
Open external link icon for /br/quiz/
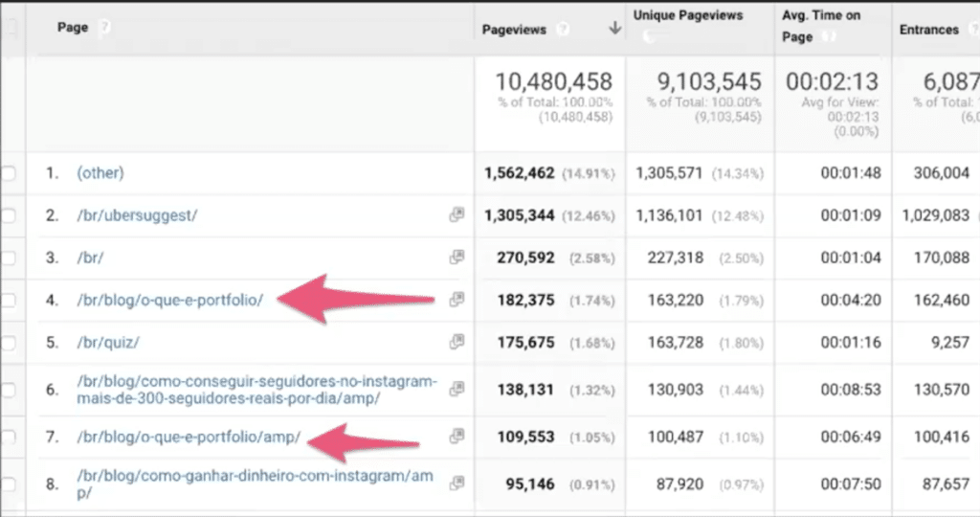(457, 342)
